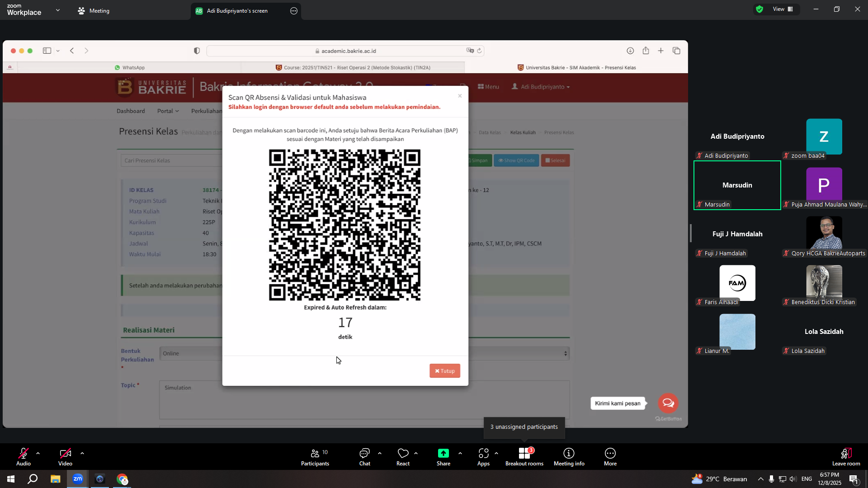Screen dimensions: 868x488
Task: Dismiss QR dialog using the X icon
Action: point(460,96)
